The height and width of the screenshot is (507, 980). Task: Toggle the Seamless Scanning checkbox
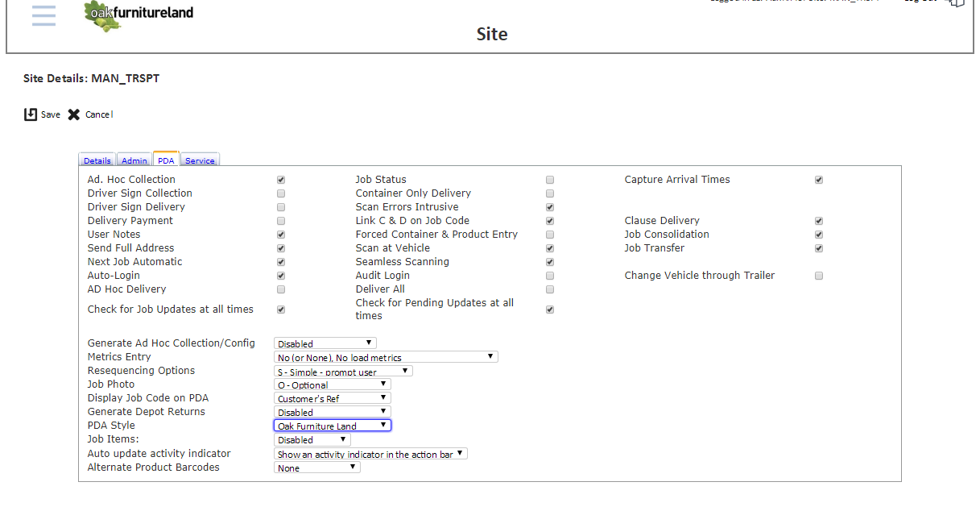(550, 262)
